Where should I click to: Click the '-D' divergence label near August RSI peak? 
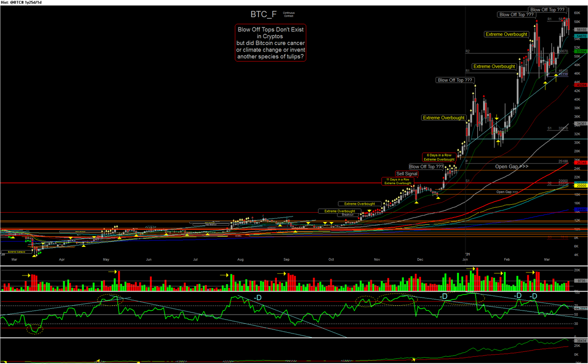[x=258, y=298]
